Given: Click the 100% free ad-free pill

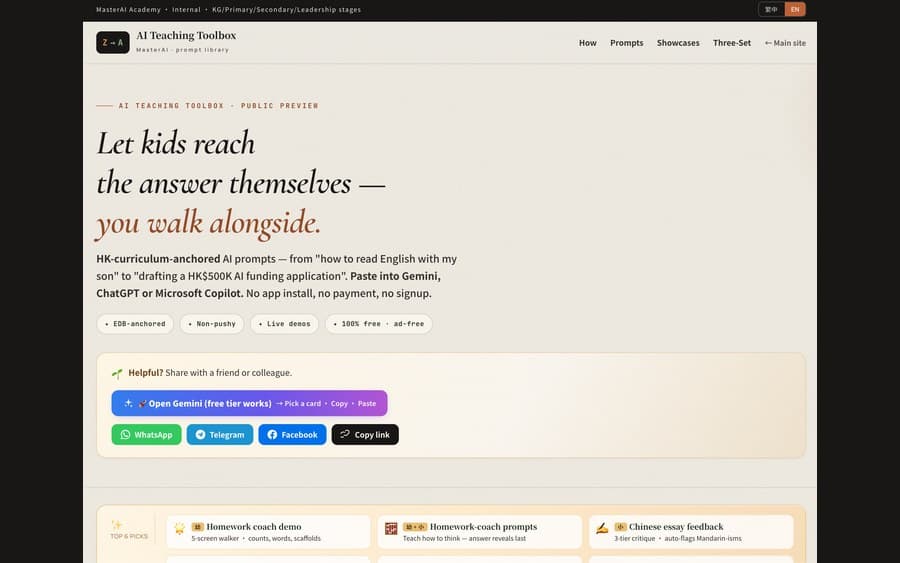Looking at the screenshot, I should [x=378, y=324].
